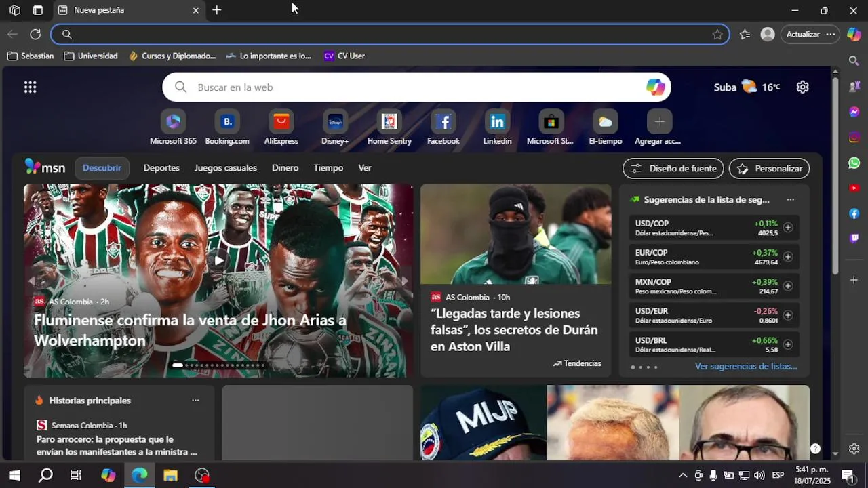Screen dimensions: 868x488
Task: Open Twitch in the Edge sidebar
Action: [x=854, y=238]
